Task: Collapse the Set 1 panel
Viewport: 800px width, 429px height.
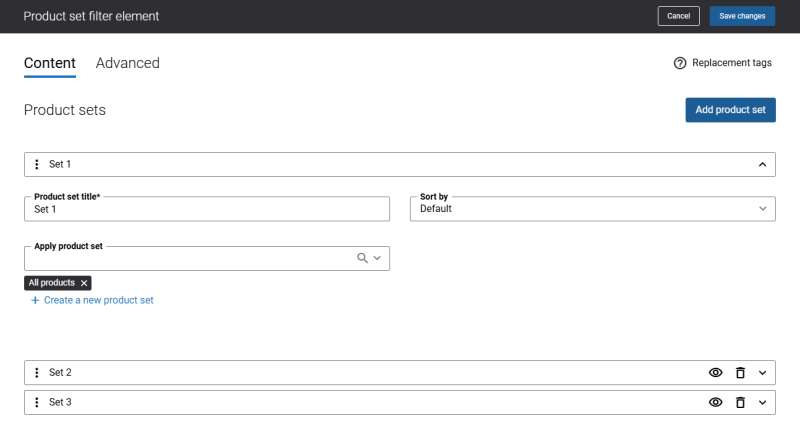Action: (762, 164)
